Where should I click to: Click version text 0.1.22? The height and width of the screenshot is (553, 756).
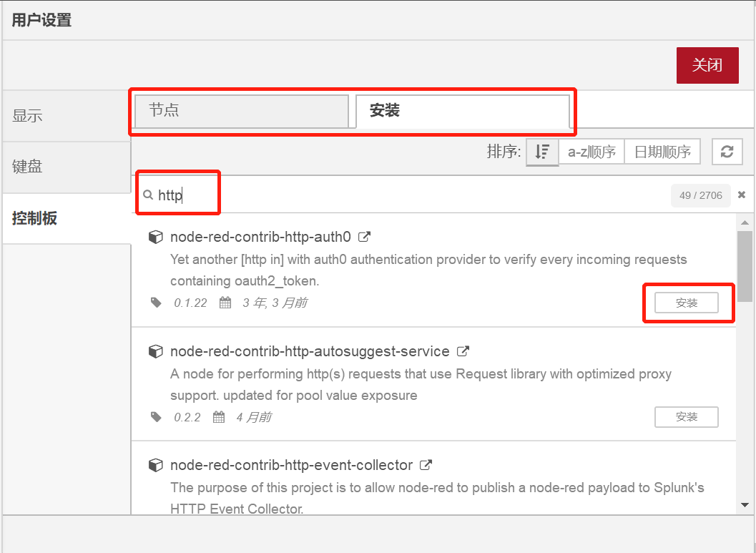coord(190,303)
